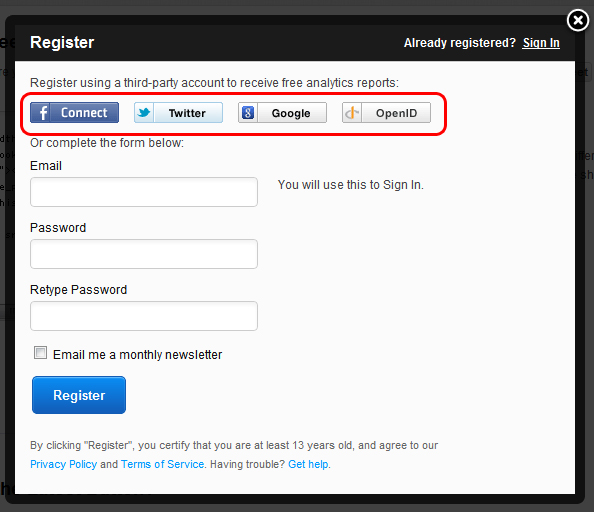Choose the Twitter sign-up button label

point(187,113)
